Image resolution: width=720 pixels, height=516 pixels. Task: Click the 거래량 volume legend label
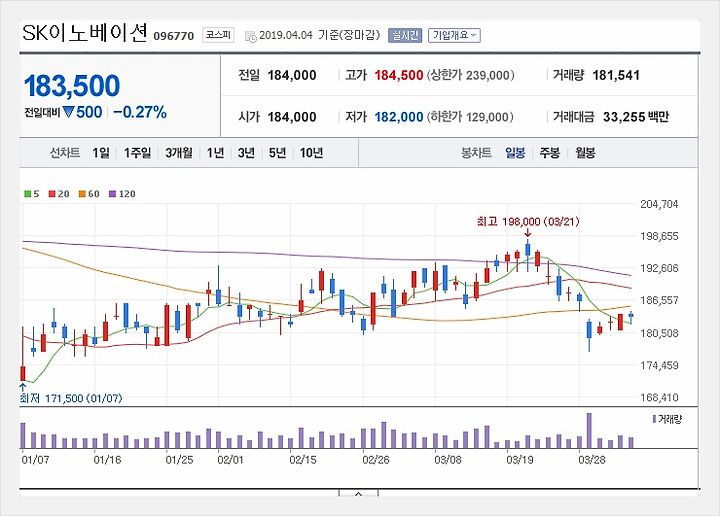pos(667,419)
